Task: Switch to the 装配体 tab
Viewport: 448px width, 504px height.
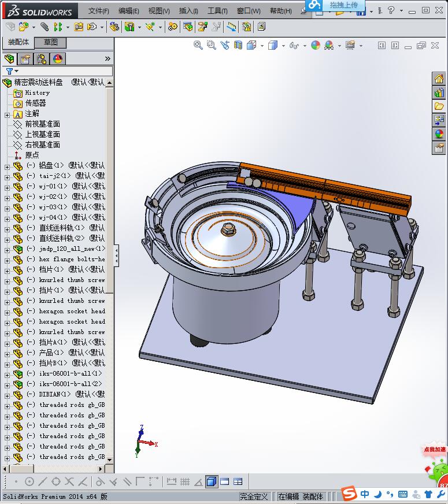Action: click(x=18, y=42)
